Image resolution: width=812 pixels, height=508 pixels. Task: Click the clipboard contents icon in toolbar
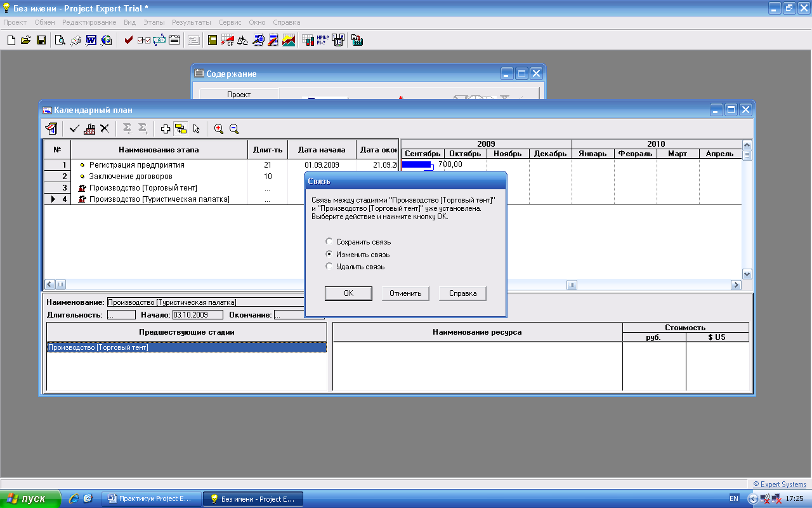click(x=174, y=40)
